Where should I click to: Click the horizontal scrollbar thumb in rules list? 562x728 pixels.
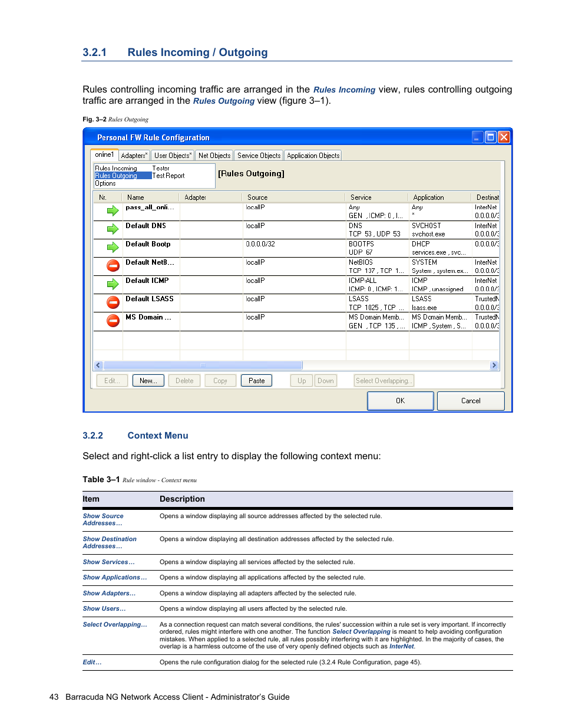pyautogui.click(x=203, y=365)
